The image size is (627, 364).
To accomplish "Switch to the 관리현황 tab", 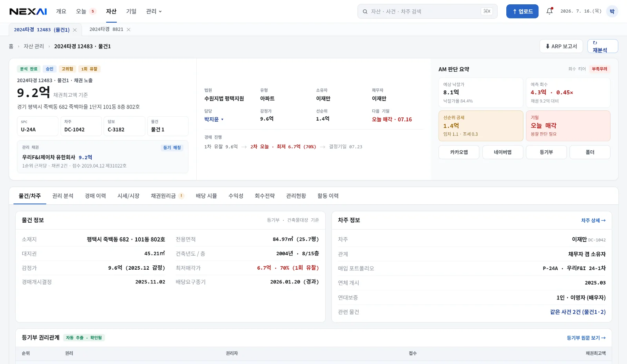I will (x=296, y=196).
